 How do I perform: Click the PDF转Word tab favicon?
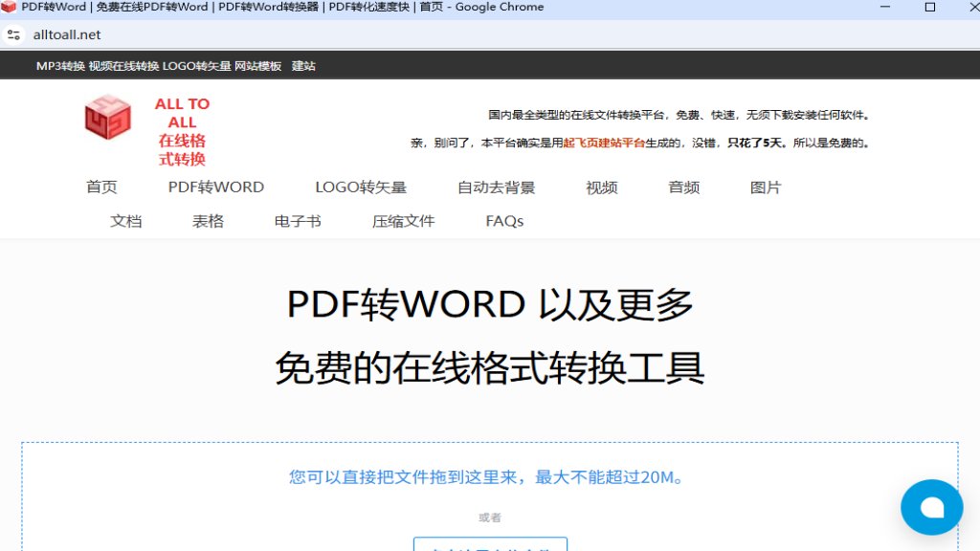[11, 8]
